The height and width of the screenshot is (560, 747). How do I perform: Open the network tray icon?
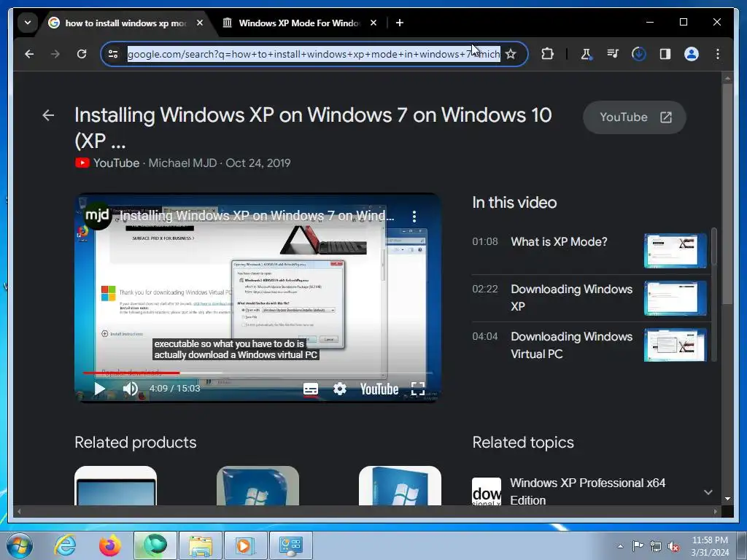click(x=656, y=546)
